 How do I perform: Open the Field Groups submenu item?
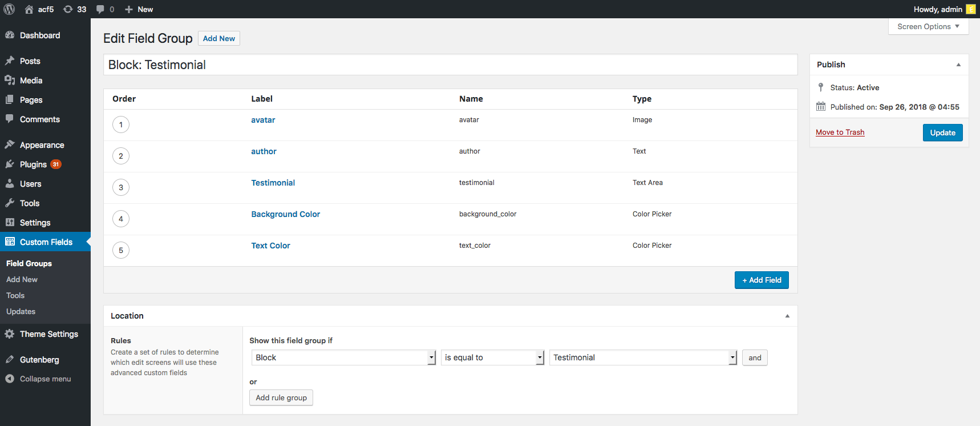click(29, 263)
